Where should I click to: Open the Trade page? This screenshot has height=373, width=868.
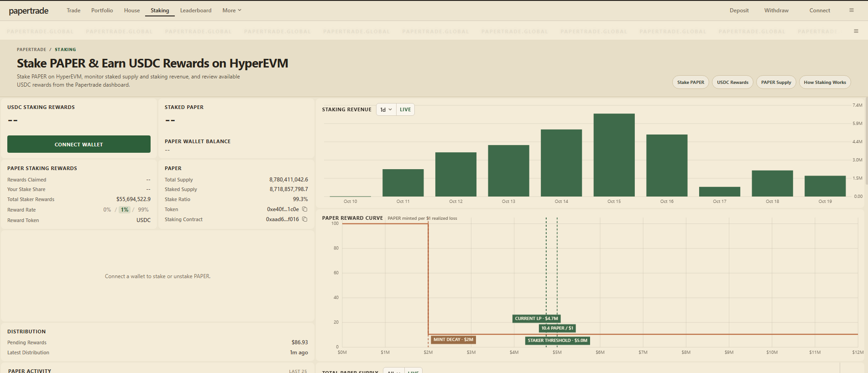73,10
